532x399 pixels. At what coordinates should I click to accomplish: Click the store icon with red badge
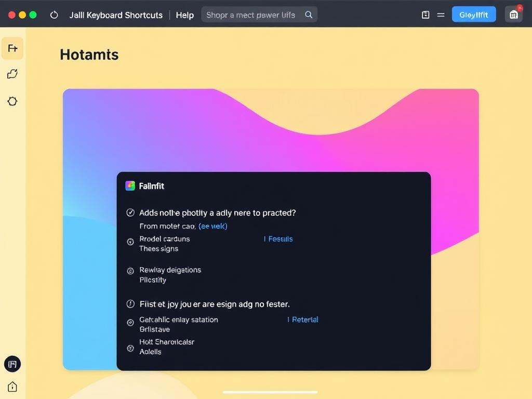click(514, 15)
